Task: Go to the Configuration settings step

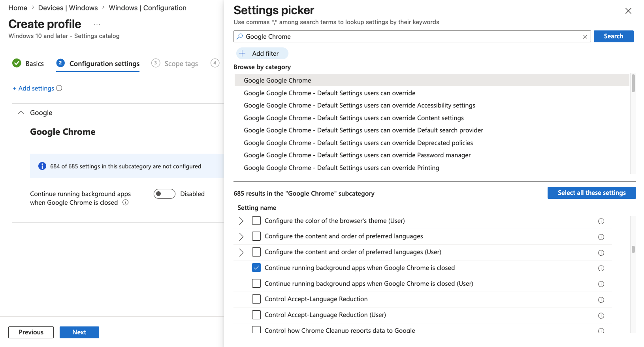Action: click(98, 64)
